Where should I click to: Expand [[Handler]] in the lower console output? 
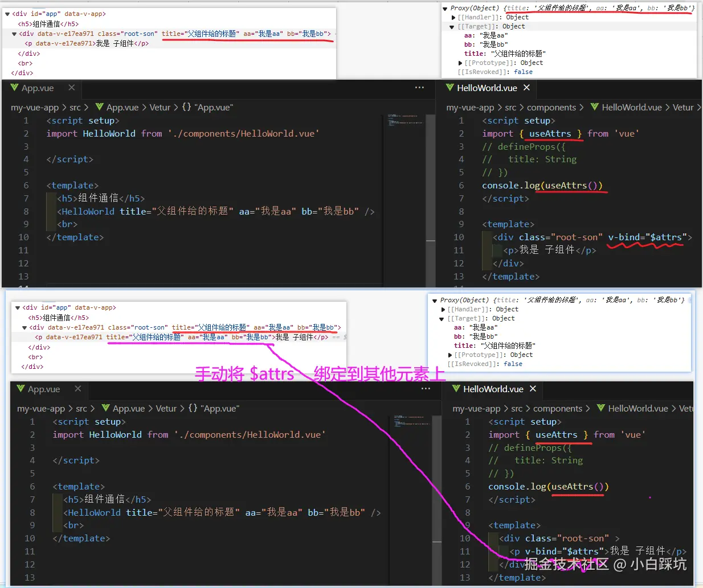coord(443,310)
